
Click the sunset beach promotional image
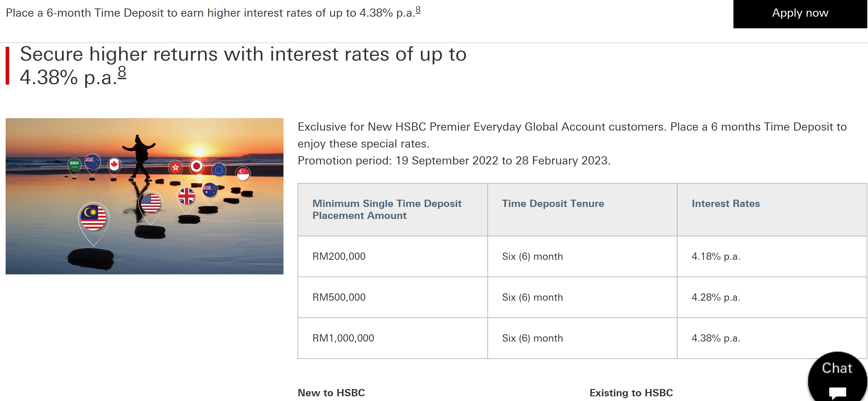pos(145,196)
